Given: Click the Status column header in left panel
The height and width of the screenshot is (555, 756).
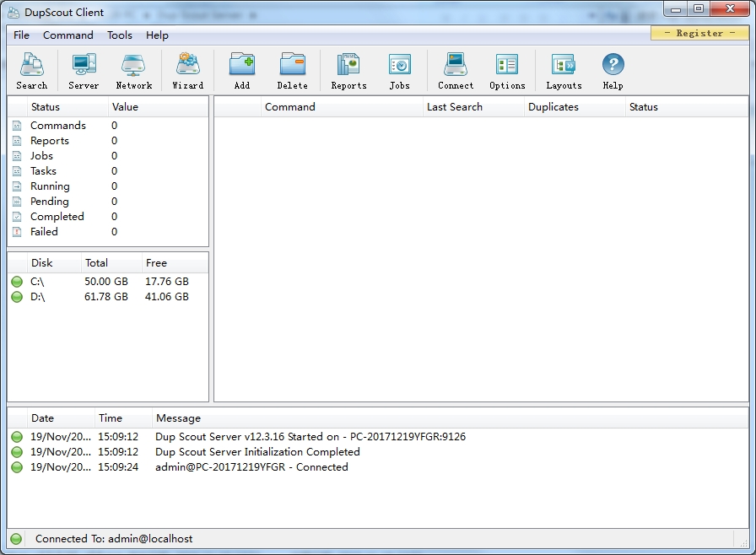Looking at the screenshot, I should [67, 107].
